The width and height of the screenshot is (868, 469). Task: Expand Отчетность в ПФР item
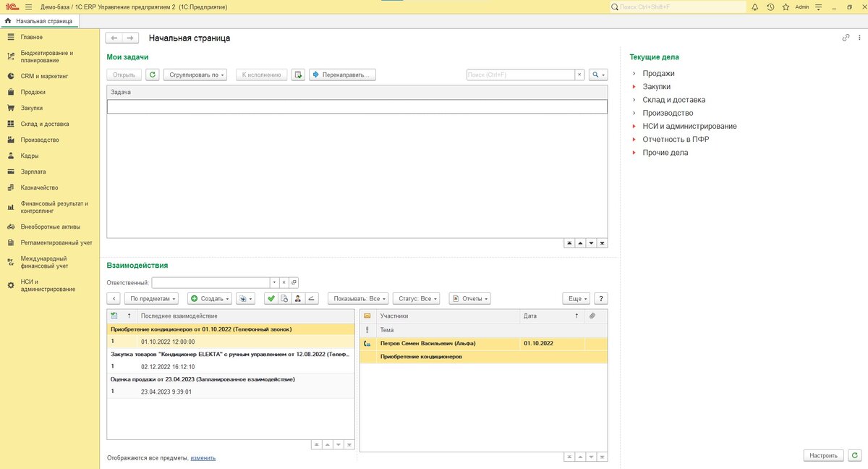[x=634, y=139]
